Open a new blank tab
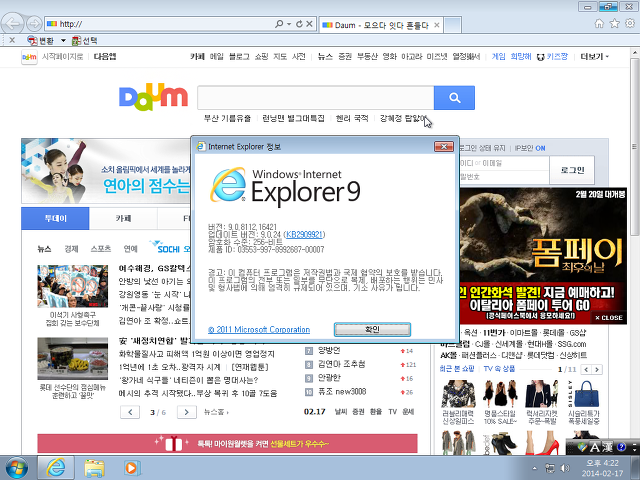Screen dimensions: 640x480 [452, 25]
